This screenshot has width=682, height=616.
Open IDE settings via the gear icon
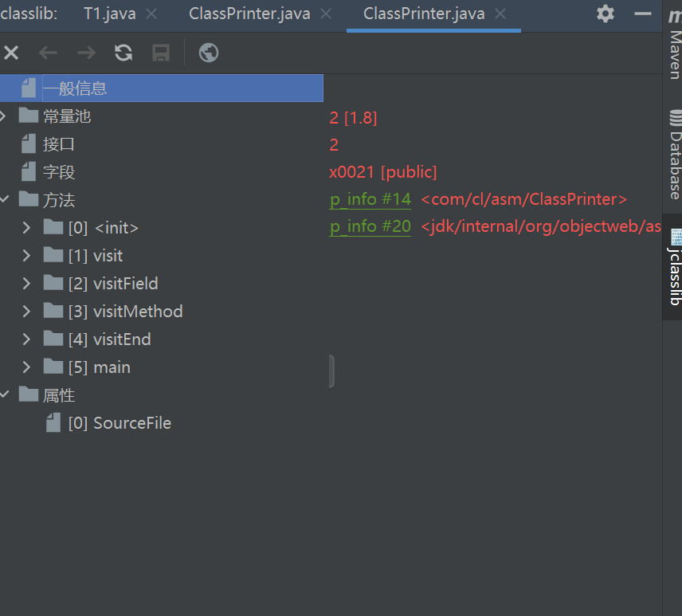pos(604,14)
